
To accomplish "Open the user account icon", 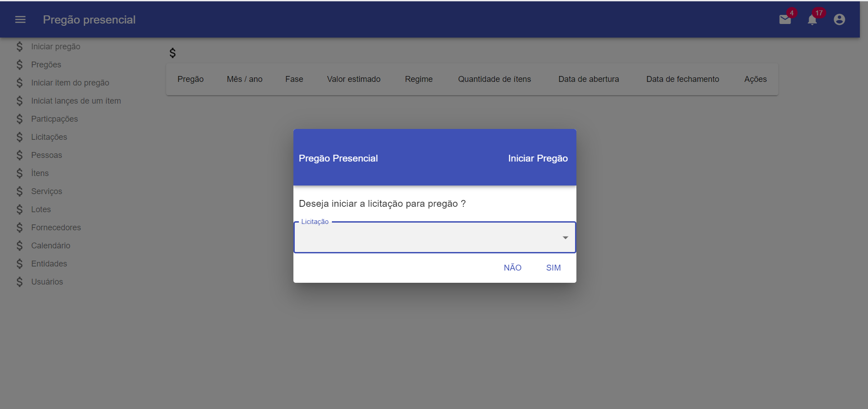I will 839,19.
